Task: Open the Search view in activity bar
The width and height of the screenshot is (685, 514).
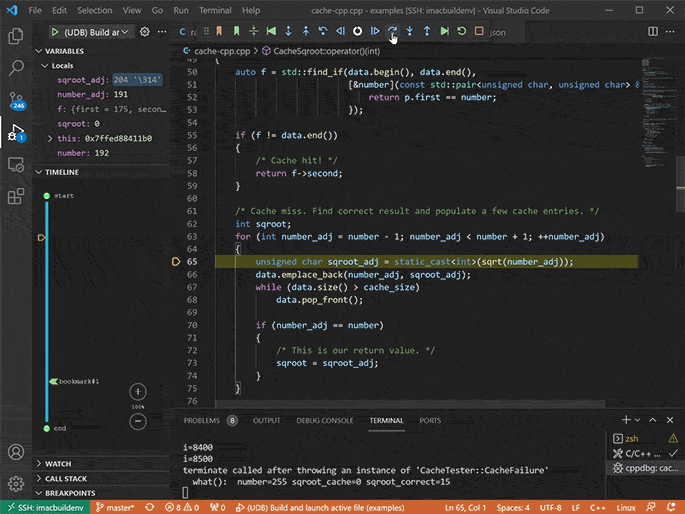Action: [x=16, y=68]
